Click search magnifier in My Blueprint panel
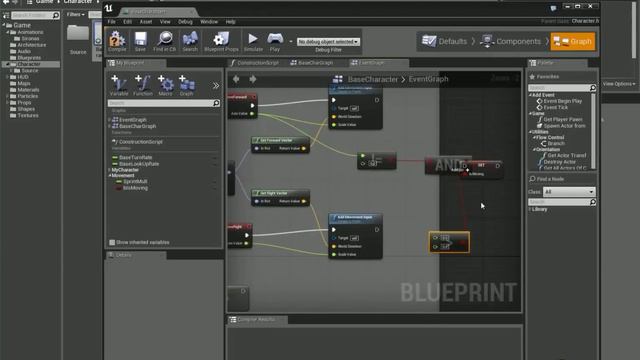Image resolution: width=640 pixels, height=360 pixels. 216,103
